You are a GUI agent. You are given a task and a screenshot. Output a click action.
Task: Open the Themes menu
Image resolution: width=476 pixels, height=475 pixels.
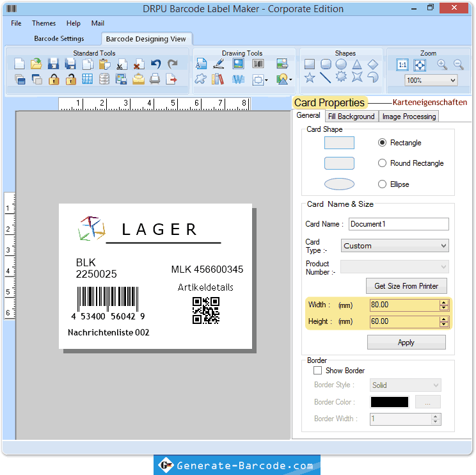tap(44, 24)
